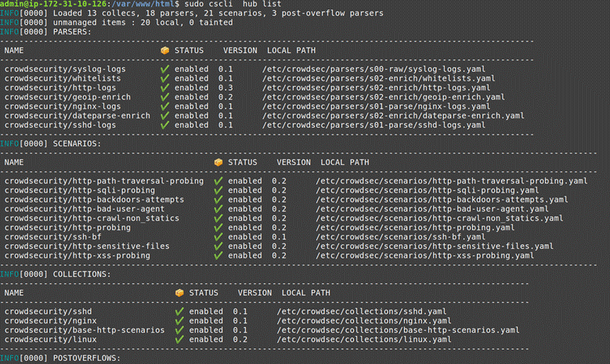Click the version '0.3' of http-logs parser

click(x=226, y=88)
